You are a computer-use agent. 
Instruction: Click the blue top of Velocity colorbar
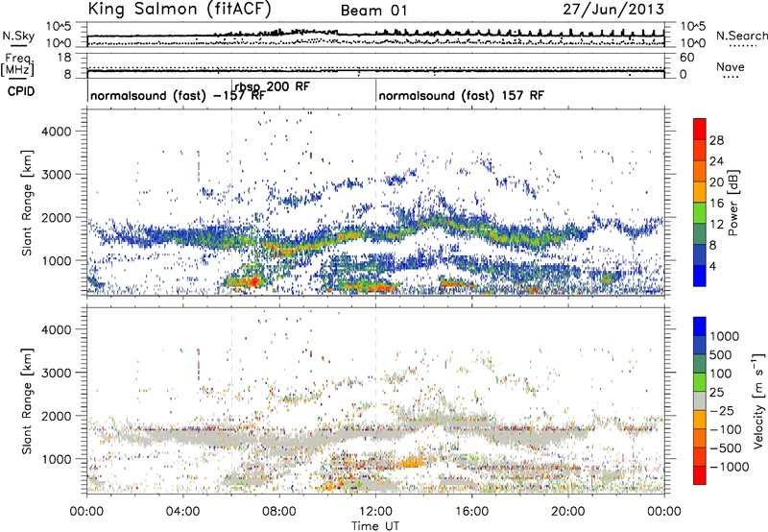point(700,326)
